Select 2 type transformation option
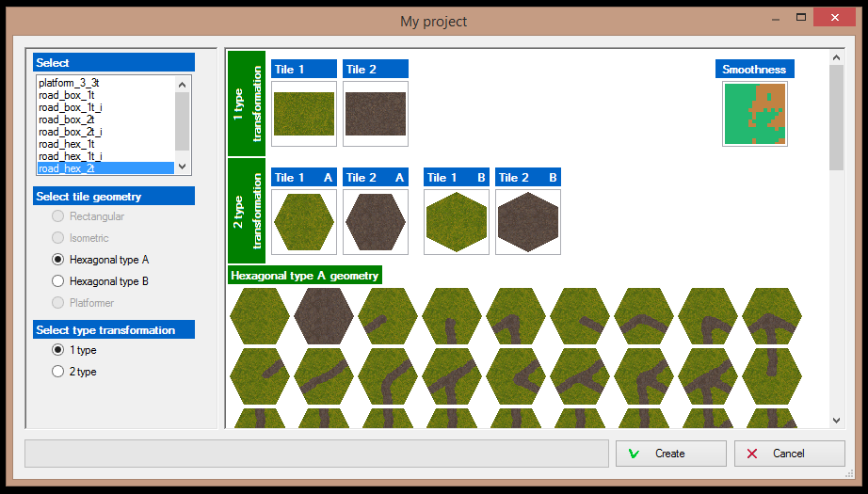868x494 pixels. point(58,372)
